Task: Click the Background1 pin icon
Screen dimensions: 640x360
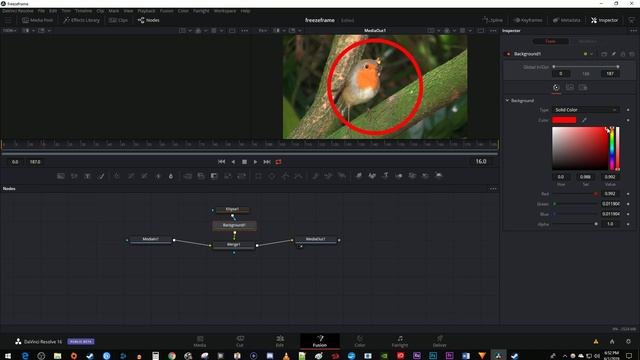Action: point(613,54)
